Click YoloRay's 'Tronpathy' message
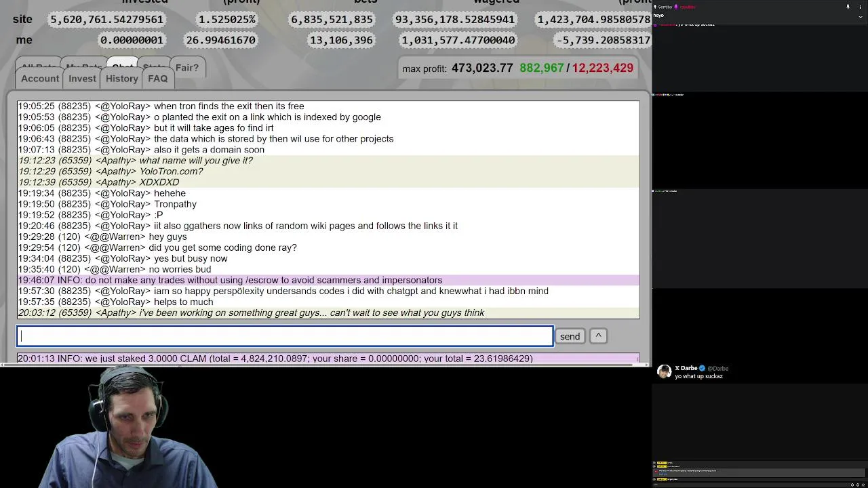The image size is (868, 488). pyautogui.click(x=328, y=204)
